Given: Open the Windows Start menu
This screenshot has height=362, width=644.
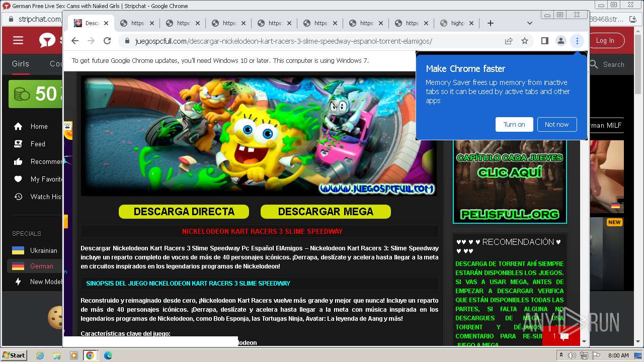Looking at the screenshot, I should point(14,355).
